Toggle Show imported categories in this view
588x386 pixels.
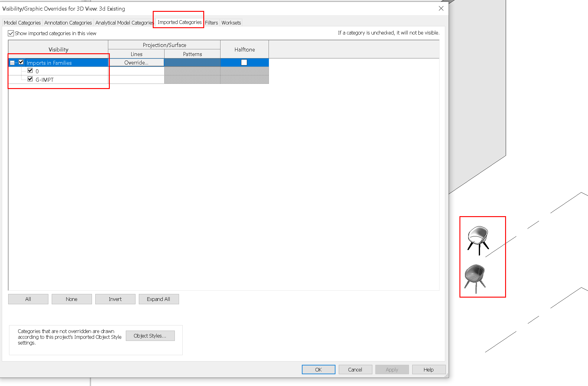pyautogui.click(x=11, y=33)
